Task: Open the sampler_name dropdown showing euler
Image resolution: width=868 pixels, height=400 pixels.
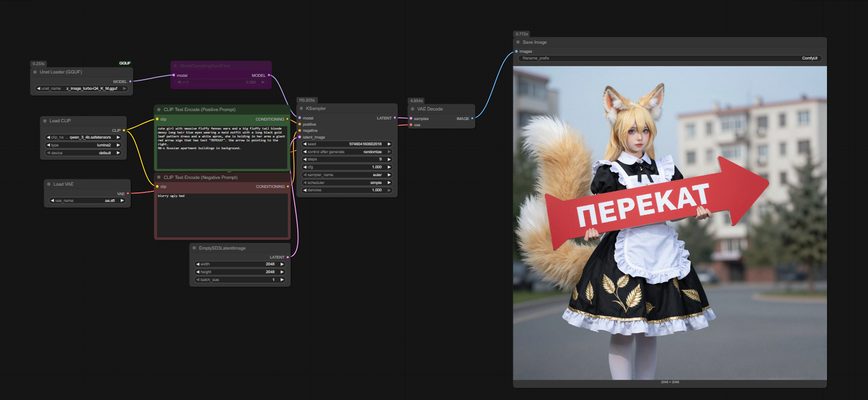Action: [x=347, y=174]
